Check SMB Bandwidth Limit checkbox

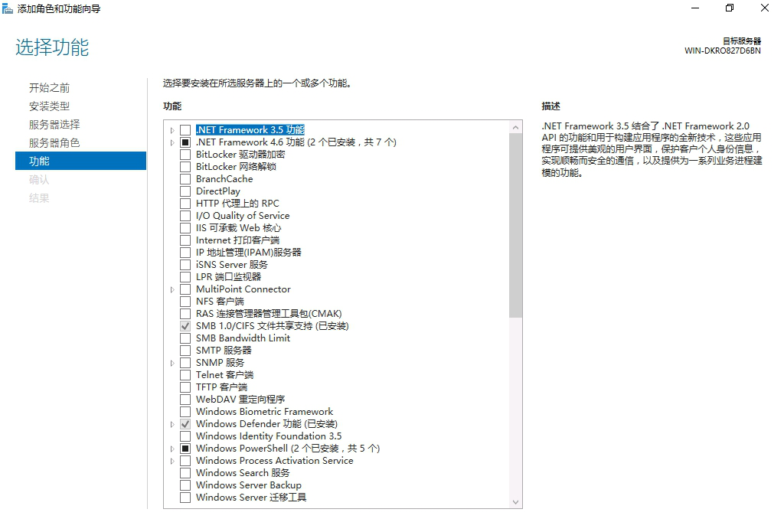tap(185, 338)
